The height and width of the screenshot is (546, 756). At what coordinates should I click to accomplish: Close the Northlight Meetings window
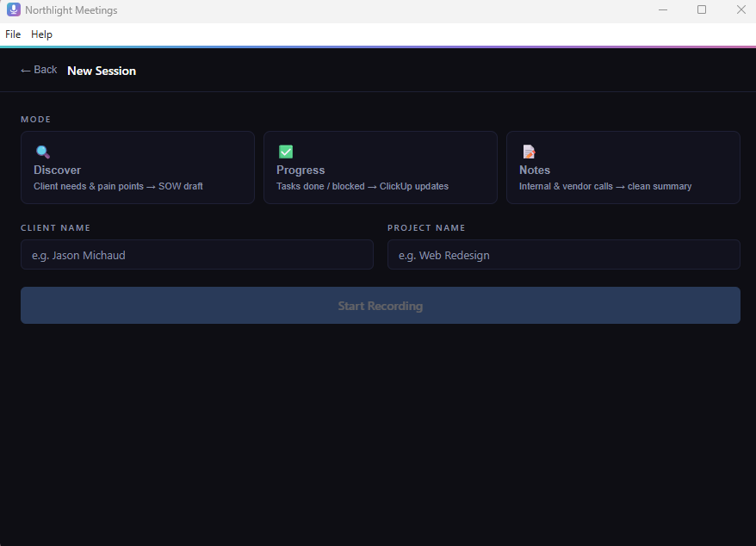pyautogui.click(x=741, y=9)
